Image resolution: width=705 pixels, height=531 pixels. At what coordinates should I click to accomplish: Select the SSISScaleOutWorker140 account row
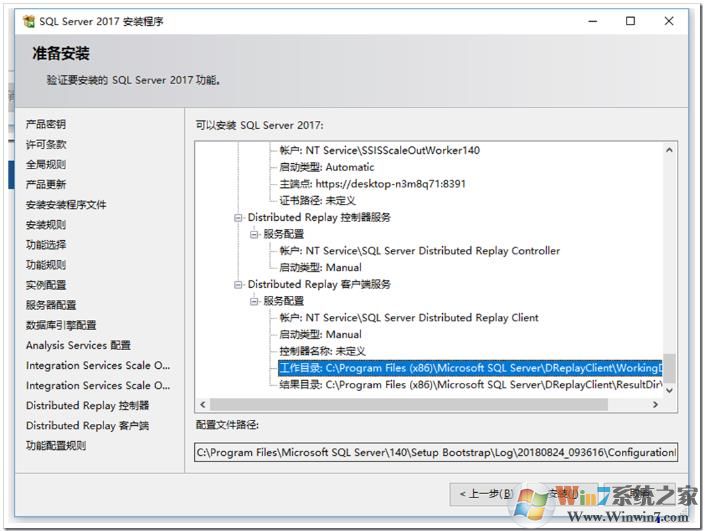[379, 151]
